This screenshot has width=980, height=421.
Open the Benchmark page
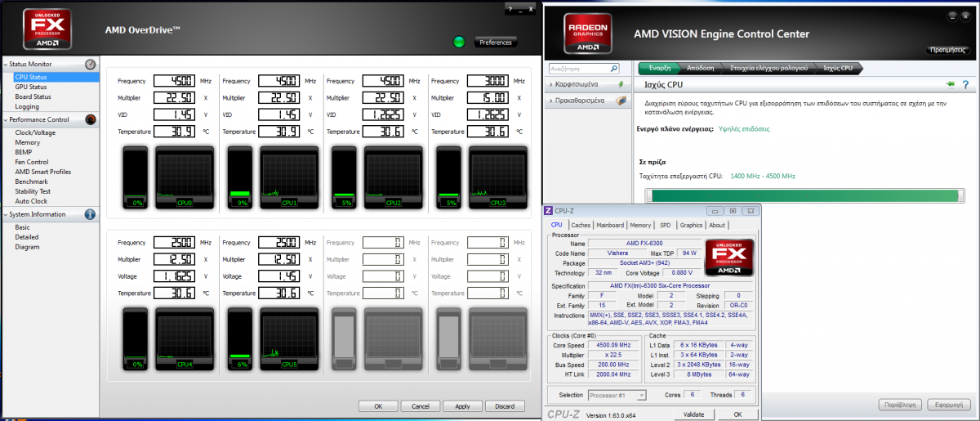click(x=32, y=181)
